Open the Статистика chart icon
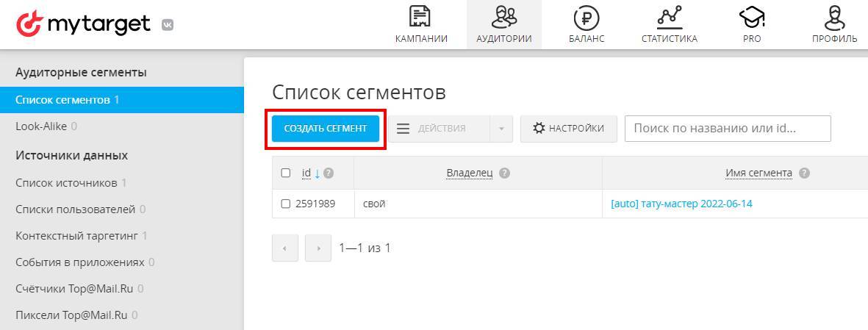 click(x=669, y=17)
